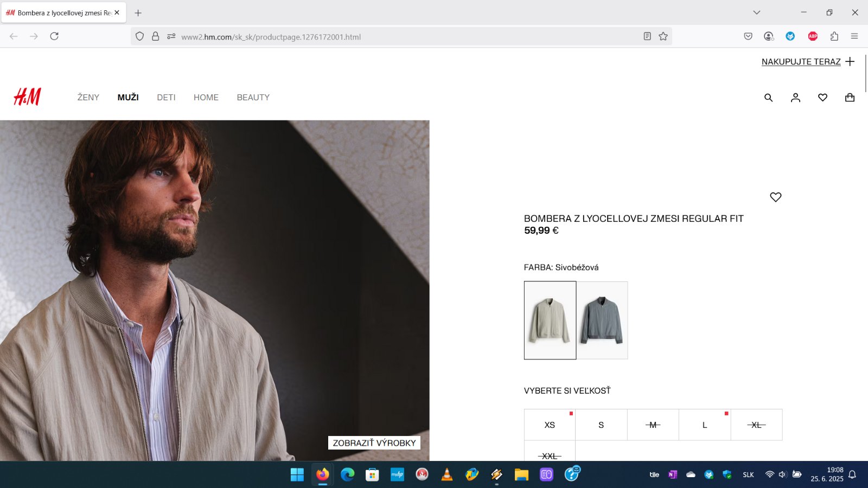Image resolution: width=868 pixels, height=488 pixels.
Task: Open the Firefox tab list dropdown
Action: click(756, 12)
